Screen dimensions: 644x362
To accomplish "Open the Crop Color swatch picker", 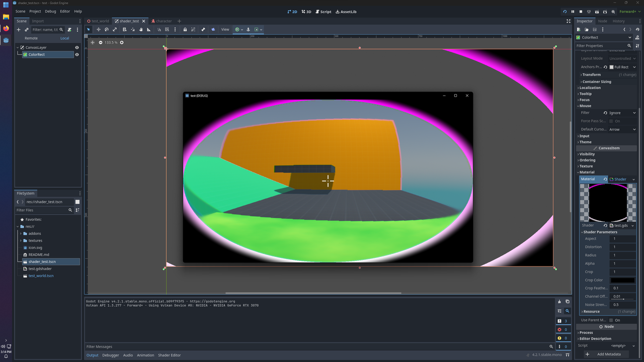I will (623, 280).
